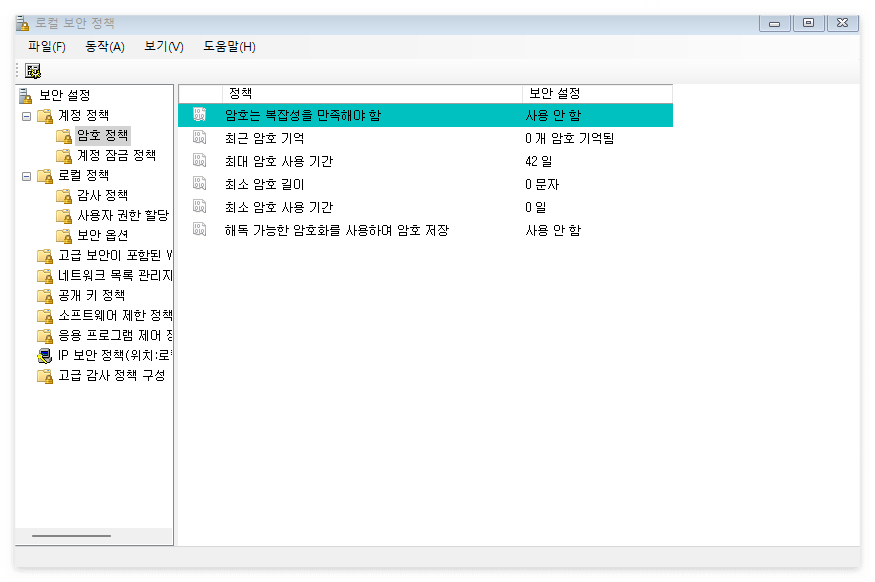The width and height of the screenshot is (875, 582).
Task: Click policy icon for 해독 가능한 암호화 row
Action: coord(200,229)
